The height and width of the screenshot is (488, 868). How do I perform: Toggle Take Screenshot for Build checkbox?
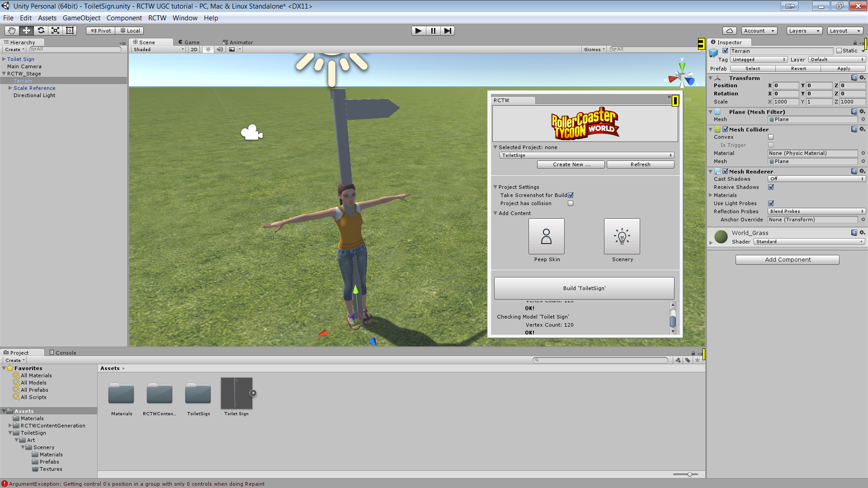571,195
